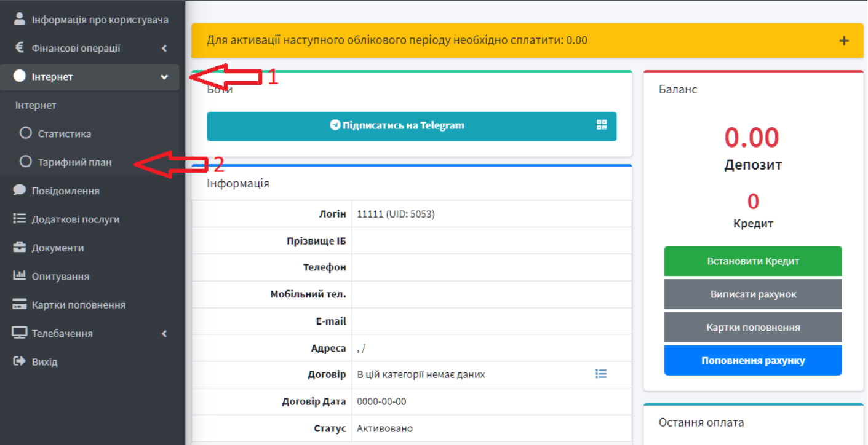Expand the Телебачення submenu arrow
868x445 pixels.
tap(164, 333)
